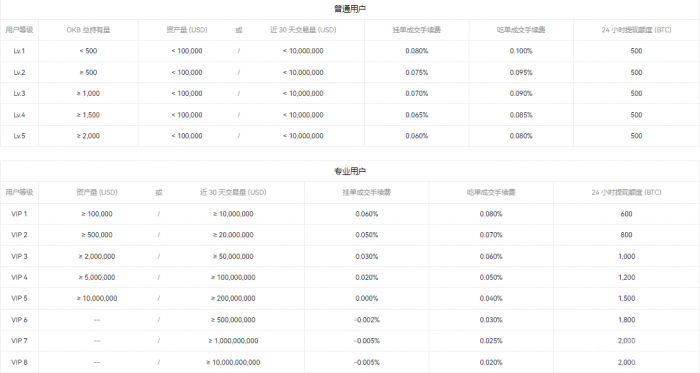The height and width of the screenshot is (373, 700).
Task: Click the ≥ 10,000,000,000 trading volume cell
Action: (233, 362)
